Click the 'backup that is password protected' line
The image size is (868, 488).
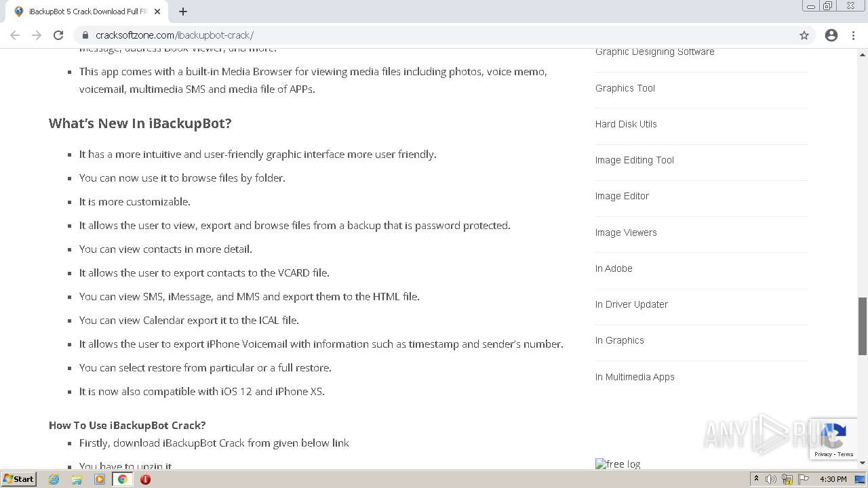click(294, 225)
